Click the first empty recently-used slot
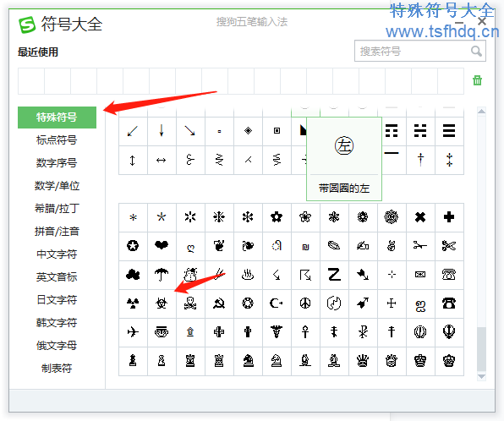The image size is (504, 421). point(31,81)
